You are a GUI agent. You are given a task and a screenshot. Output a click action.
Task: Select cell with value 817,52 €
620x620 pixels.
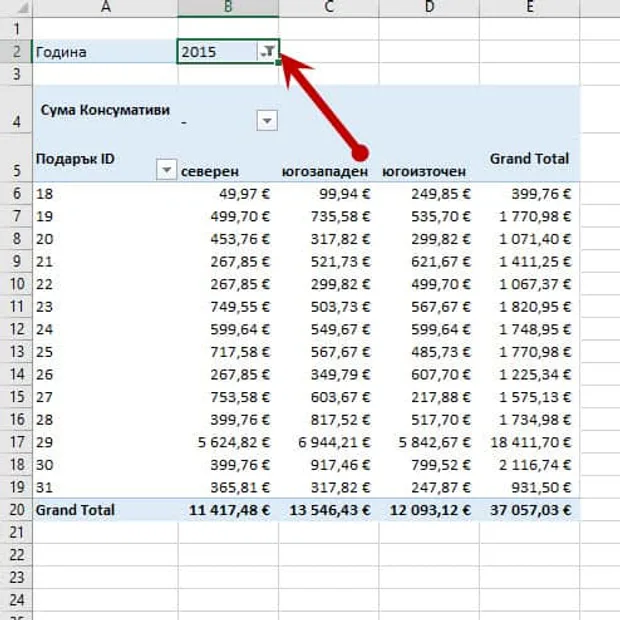tap(329, 419)
